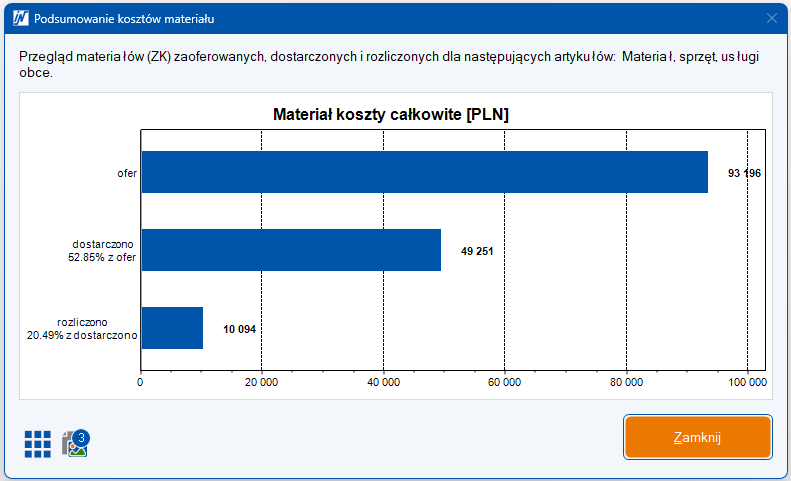This screenshot has width=791, height=481.
Task: Click the 'ofer' axis category label
Action: (x=126, y=174)
